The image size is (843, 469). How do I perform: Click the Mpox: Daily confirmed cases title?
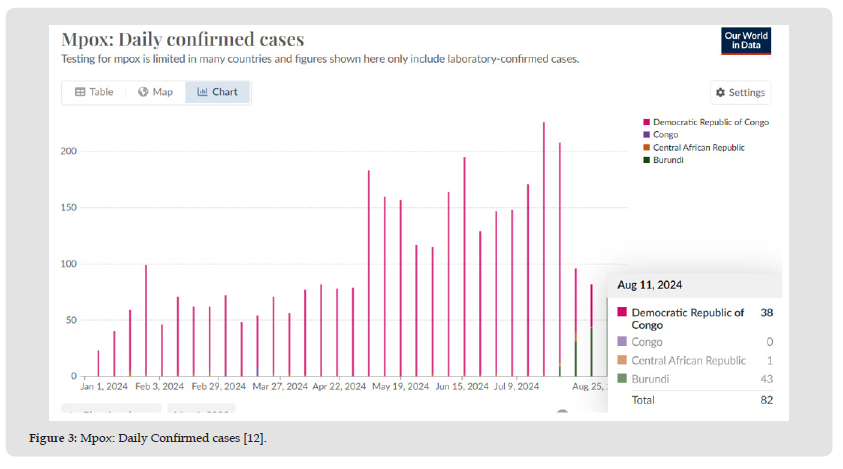coord(182,40)
